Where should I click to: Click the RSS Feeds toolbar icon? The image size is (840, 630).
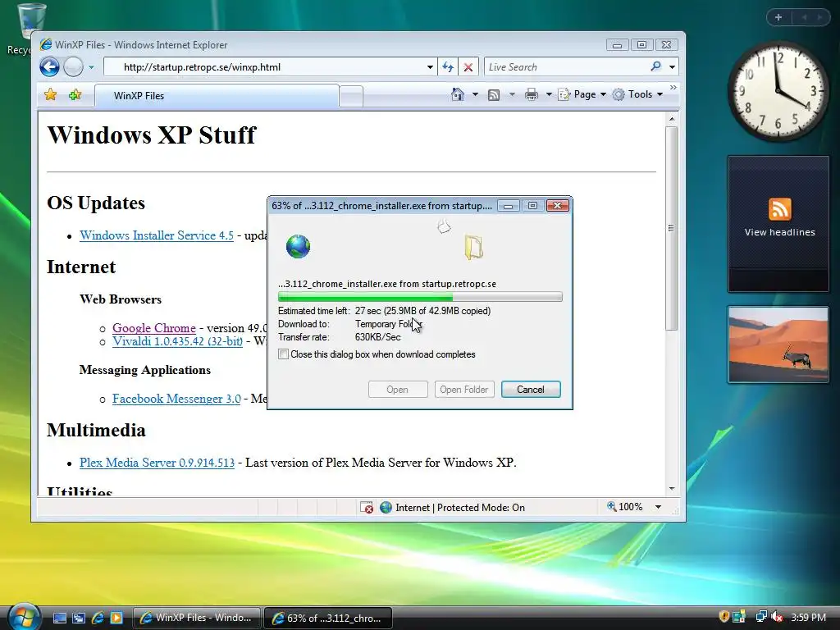coord(493,95)
